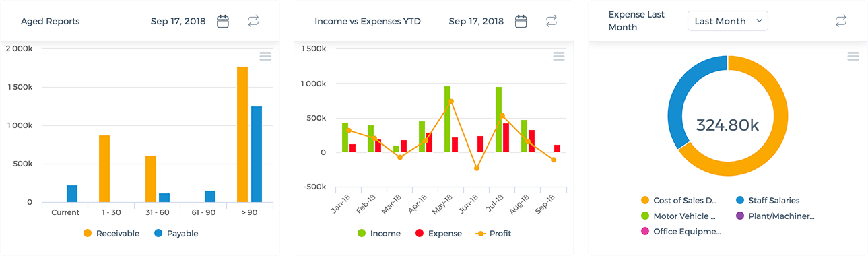Click the Current axis label
This screenshot has height=256, width=868.
pyautogui.click(x=65, y=212)
